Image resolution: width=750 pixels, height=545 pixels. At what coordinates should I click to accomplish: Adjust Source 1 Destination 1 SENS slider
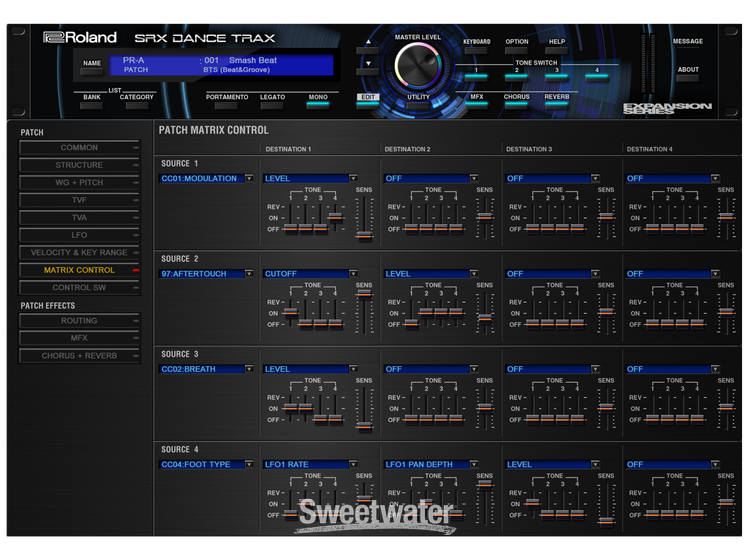(x=364, y=235)
